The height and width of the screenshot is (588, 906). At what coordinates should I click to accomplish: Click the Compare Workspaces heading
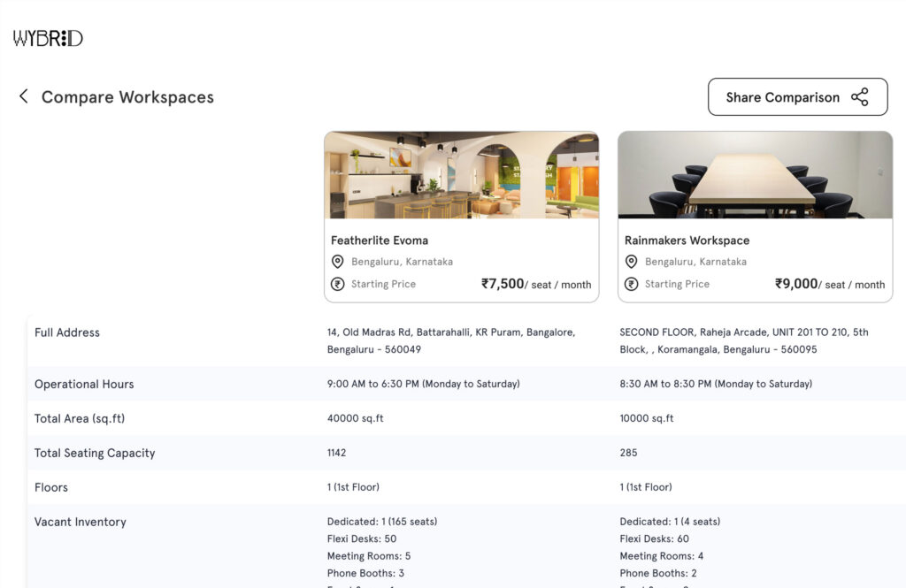click(x=127, y=97)
